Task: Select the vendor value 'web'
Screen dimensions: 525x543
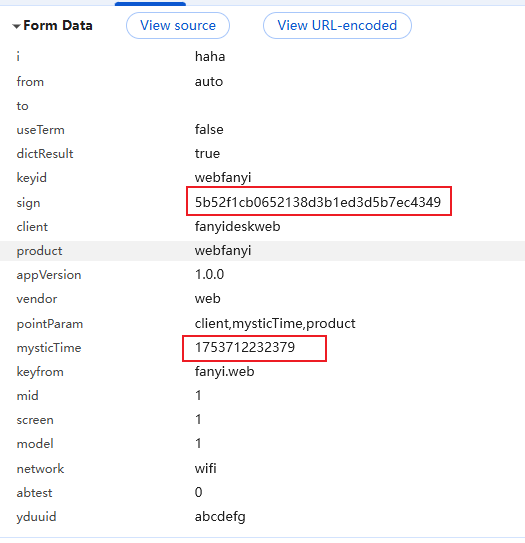Action: coord(207,299)
